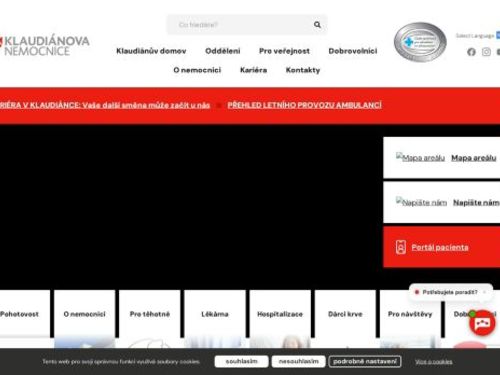The image size is (500, 375).
Task: Click the Klaudiánova nemocnice logo
Action: tap(45, 45)
